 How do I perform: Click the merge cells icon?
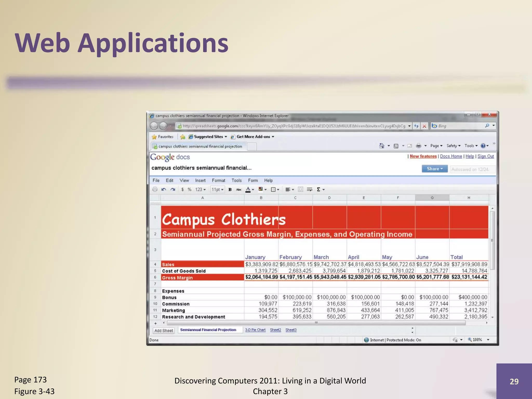(301, 189)
